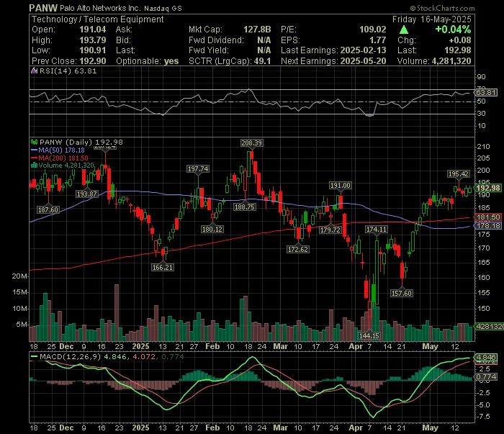Click the 193.87 price annotation
This screenshot has width=504, height=434.
tap(87, 194)
